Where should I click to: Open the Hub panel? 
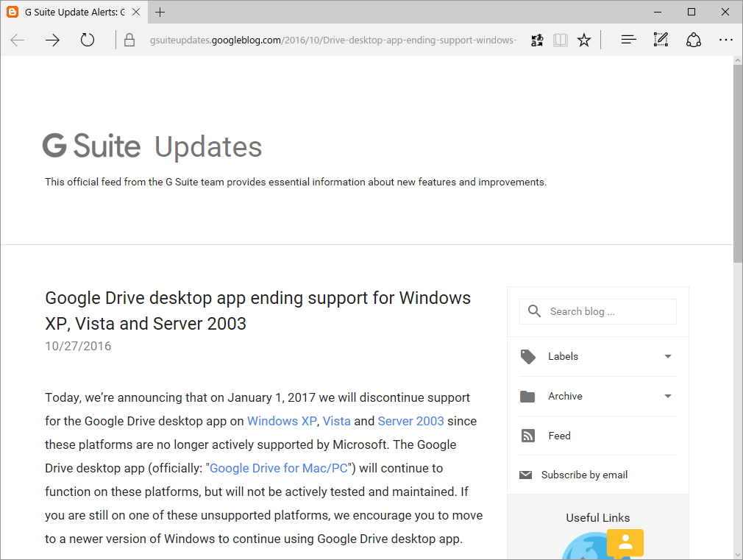[628, 40]
